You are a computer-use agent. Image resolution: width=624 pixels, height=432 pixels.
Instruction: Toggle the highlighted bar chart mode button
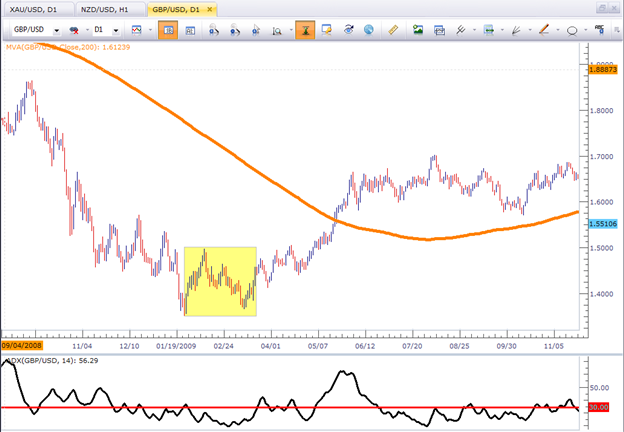pos(168,30)
